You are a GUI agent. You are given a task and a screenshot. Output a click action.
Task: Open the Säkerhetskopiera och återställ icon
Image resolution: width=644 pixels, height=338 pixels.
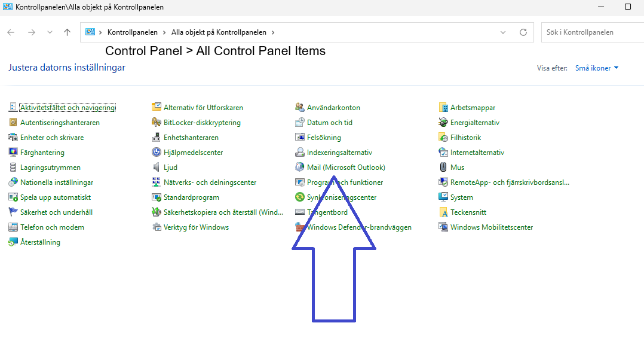[157, 212]
